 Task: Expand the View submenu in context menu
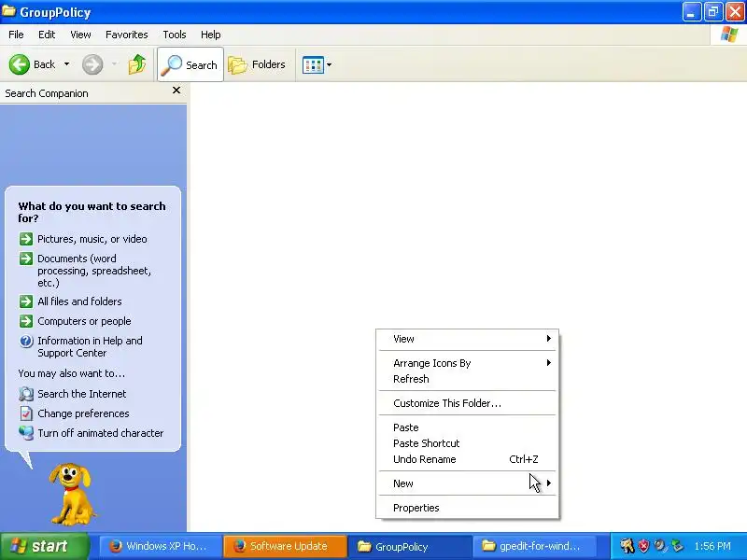coord(467,339)
